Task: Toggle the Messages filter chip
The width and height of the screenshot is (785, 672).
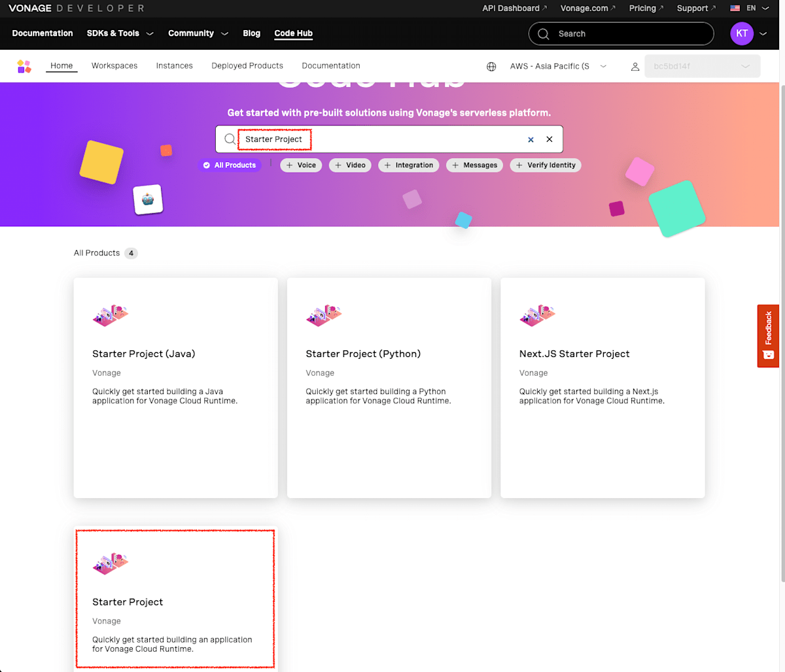Action: (475, 165)
